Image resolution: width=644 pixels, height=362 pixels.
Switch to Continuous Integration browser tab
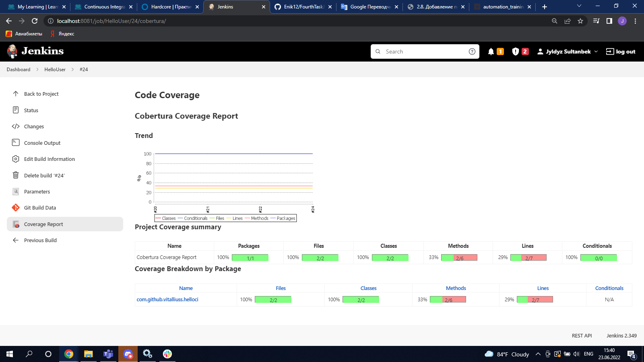(x=104, y=7)
